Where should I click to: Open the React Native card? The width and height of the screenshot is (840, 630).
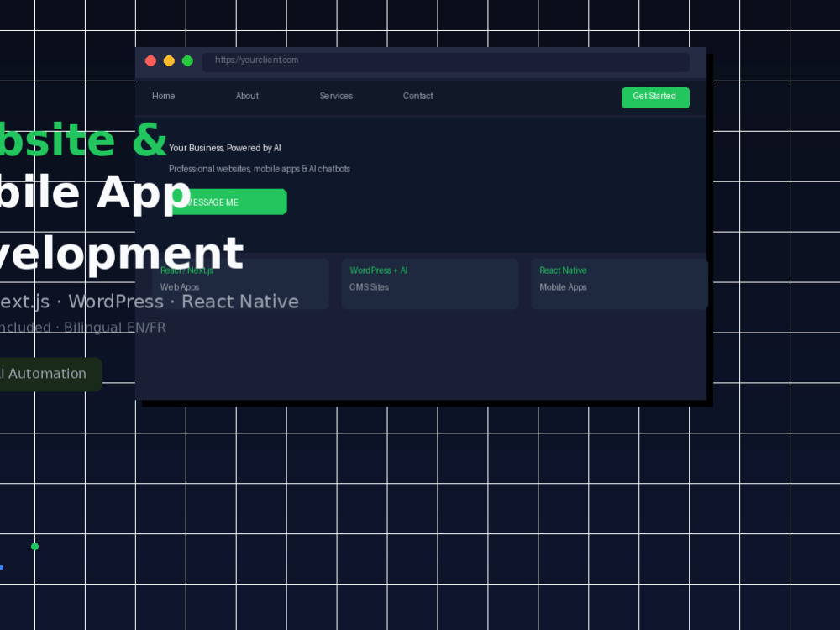click(619, 284)
